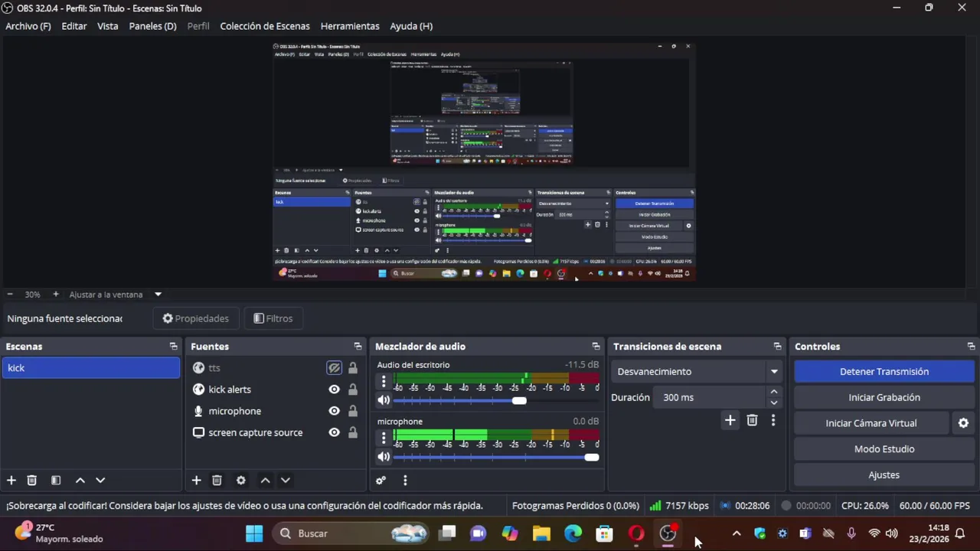
Task: Click Iniciar Grabación button
Action: tap(884, 397)
